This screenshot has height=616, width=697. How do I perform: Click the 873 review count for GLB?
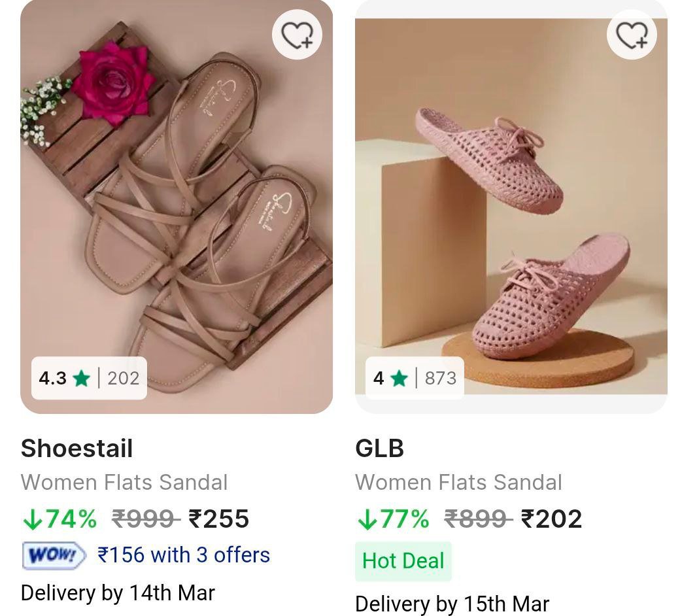441,379
